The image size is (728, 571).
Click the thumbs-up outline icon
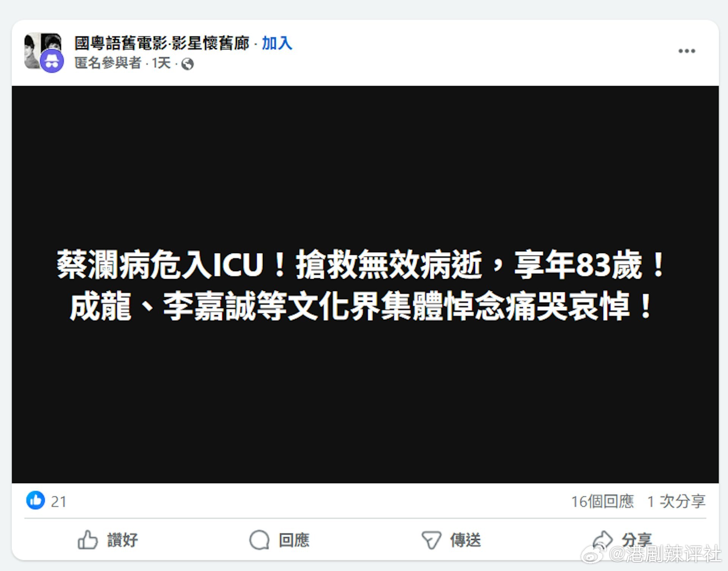pyautogui.click(x=88, y=540)
